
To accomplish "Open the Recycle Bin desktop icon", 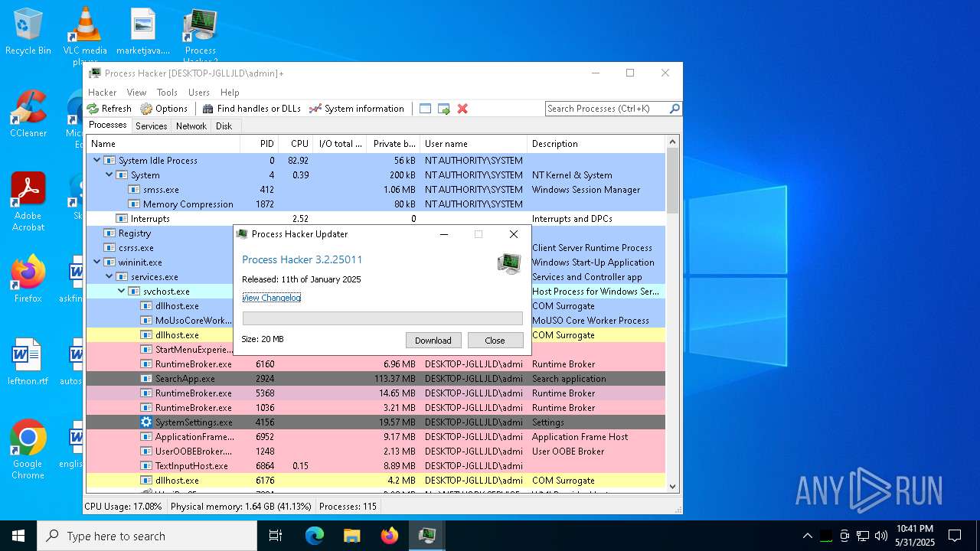I will pos(28,32).
